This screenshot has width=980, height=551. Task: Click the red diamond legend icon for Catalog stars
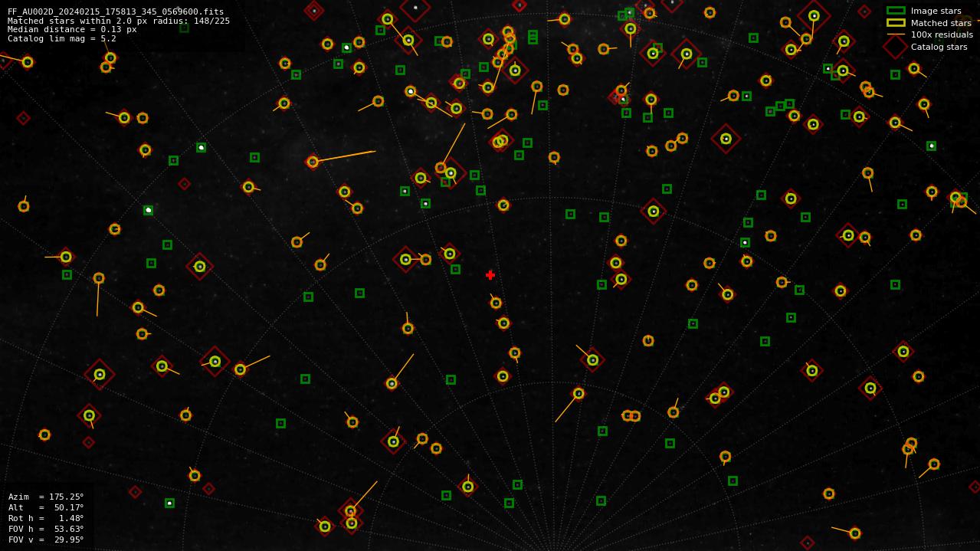(x=896, y=47)
